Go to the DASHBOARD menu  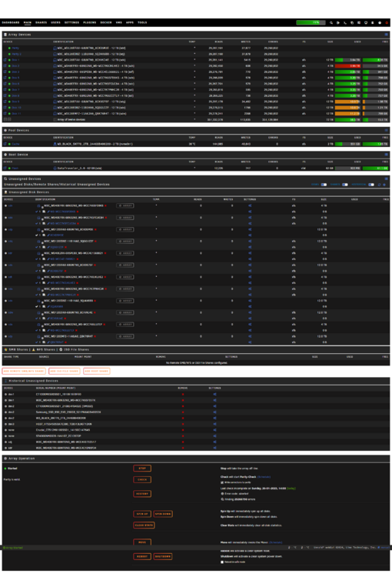(11, 22)
